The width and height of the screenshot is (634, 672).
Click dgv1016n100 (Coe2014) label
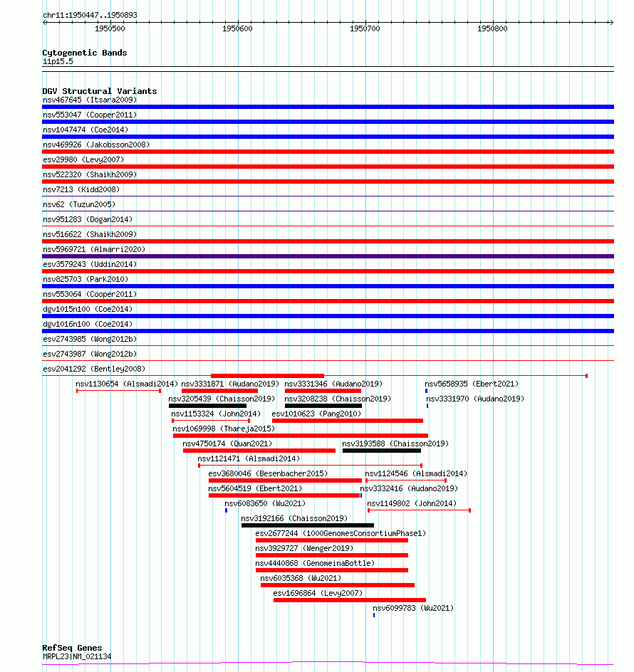(x=88, y=324)
